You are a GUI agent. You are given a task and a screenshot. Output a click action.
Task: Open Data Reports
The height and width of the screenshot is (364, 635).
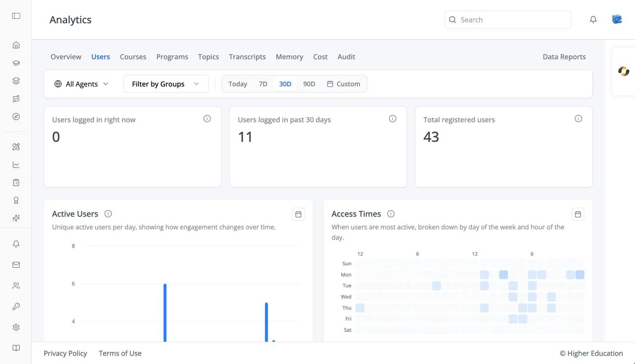click(564, 57)
